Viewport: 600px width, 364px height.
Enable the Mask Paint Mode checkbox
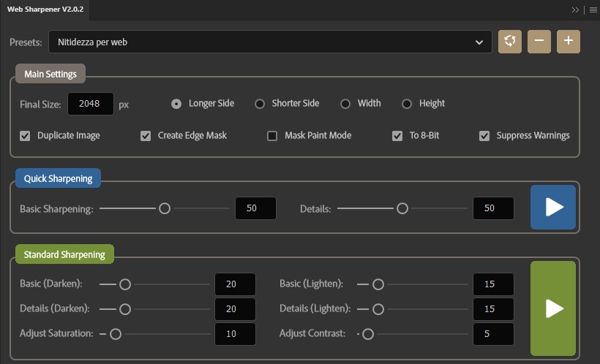pos(272,135)
